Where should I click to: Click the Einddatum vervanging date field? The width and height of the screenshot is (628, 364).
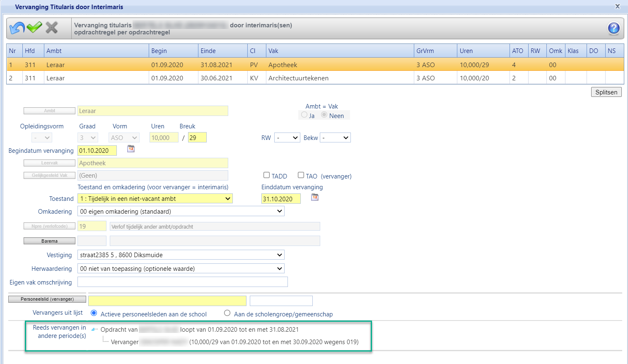[281, 199]
